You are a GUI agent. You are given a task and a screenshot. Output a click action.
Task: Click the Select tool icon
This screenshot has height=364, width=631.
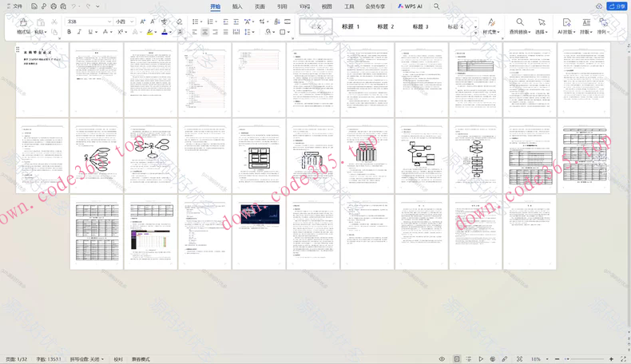coord(542,23)
